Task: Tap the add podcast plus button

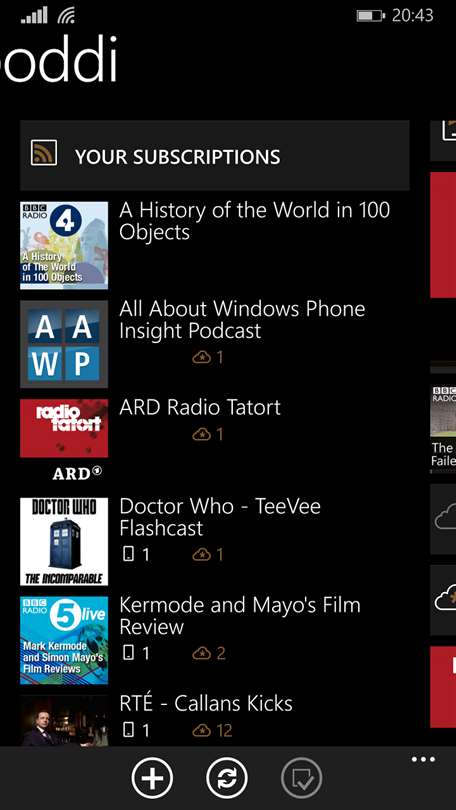Action: (152, 778)
